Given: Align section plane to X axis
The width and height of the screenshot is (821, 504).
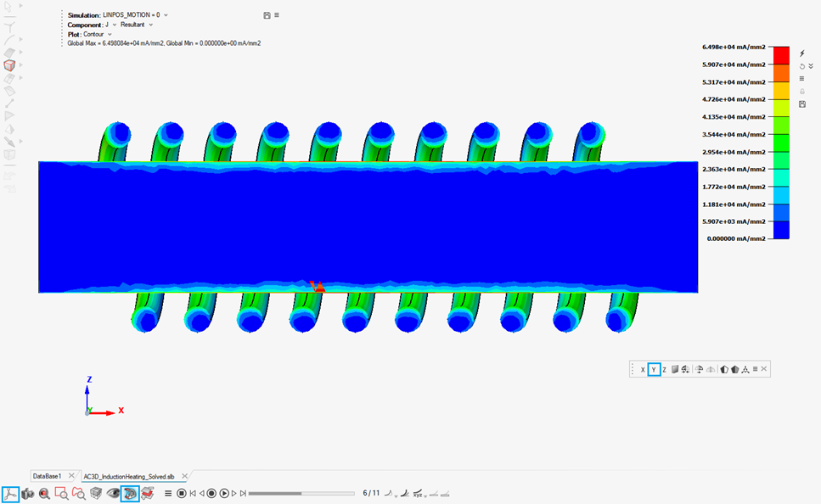Looking at the screenshot, I should pos(643,369).
